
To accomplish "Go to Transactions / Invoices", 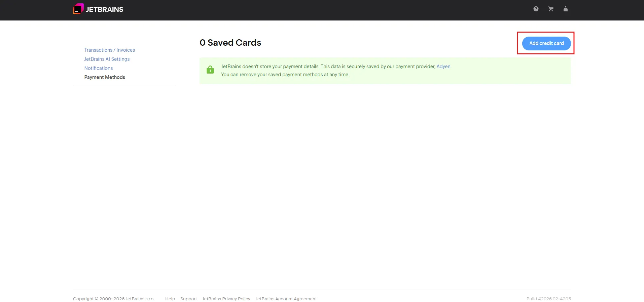I will 109,50.
